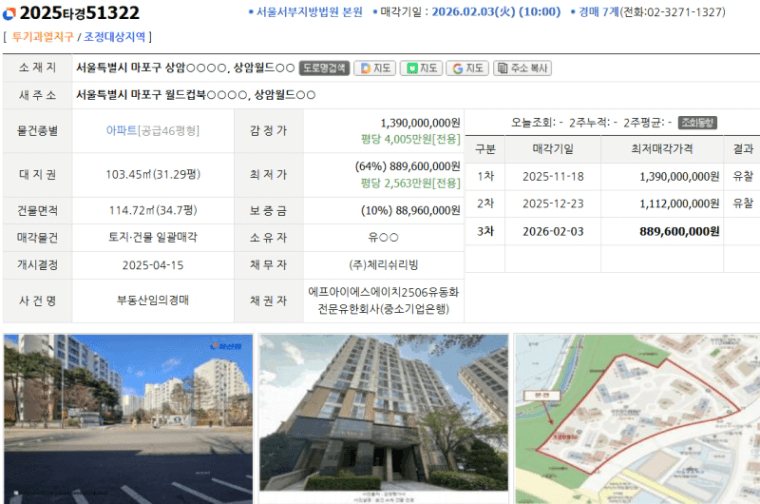Click the 평당 4,005만원[전용] text
Screen dimensions: 760x504
click(411, 140)
